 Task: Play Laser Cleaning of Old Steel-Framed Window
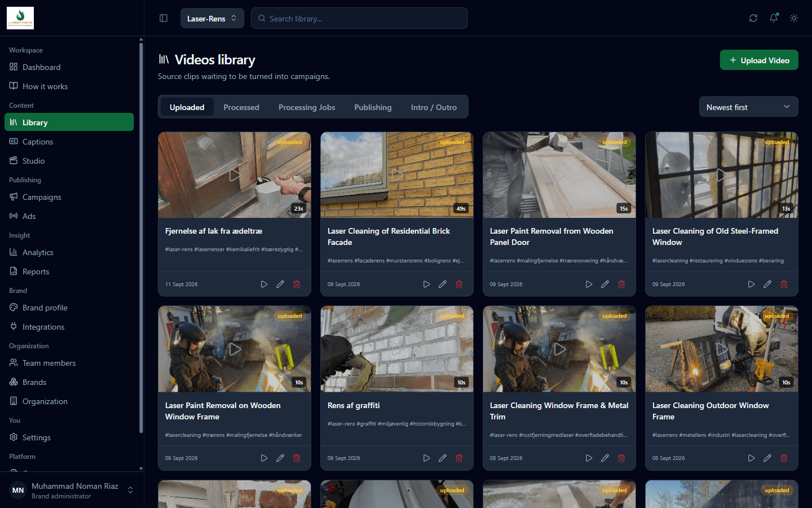point(751,284)
